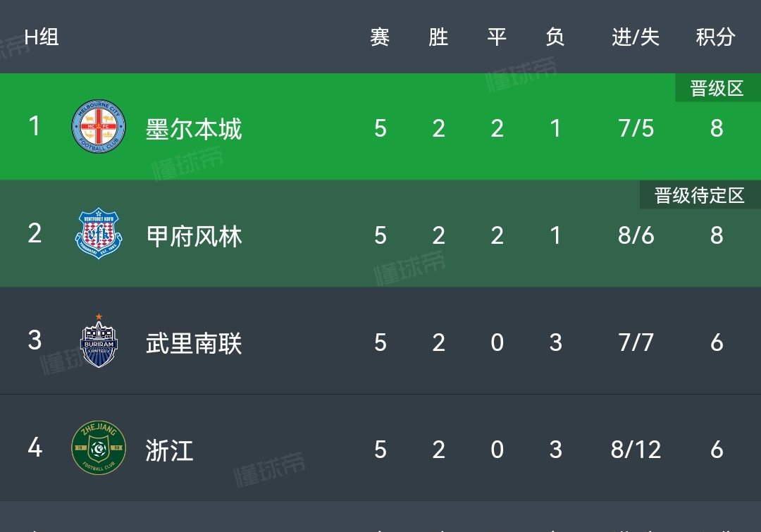Click the 进/失 column header
761x532 pixels.
coord(636,37)
